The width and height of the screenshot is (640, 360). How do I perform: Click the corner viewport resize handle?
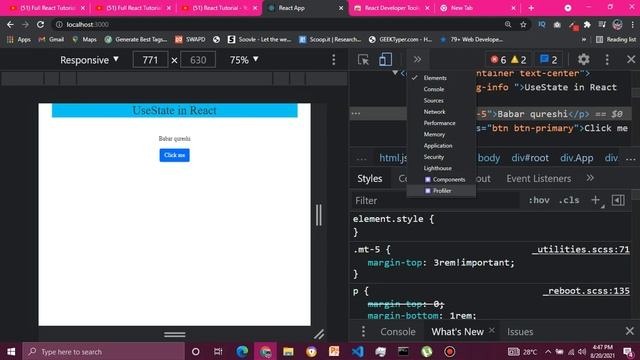coord(319,334)
